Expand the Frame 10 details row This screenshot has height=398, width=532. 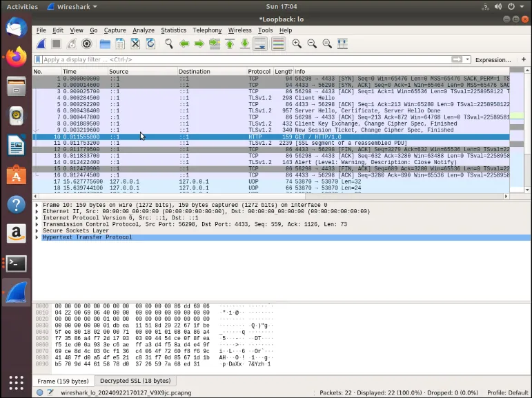click(x=37, y=205)
